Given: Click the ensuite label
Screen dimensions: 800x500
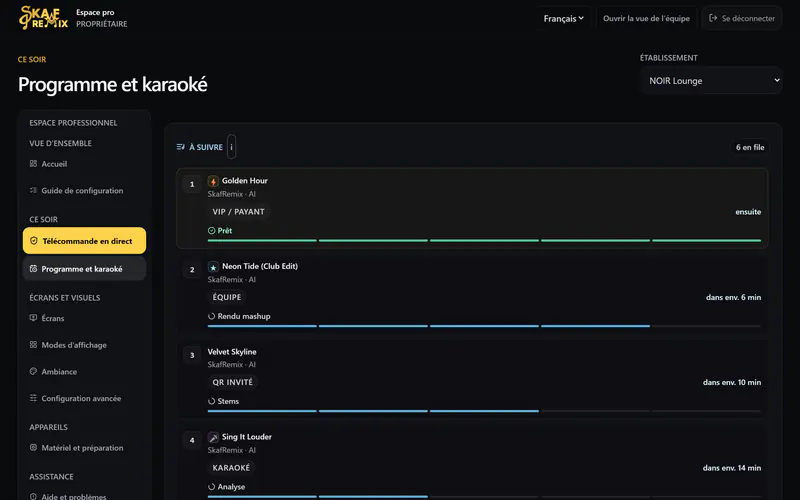Looking at the screenshot, I should coord(748,212).
